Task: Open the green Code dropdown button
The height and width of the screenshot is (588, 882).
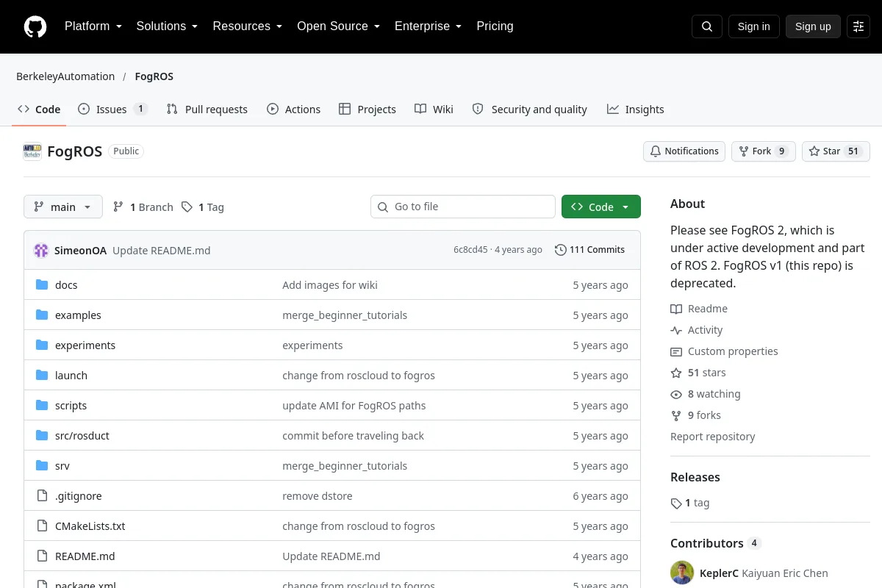Action: [601, 207]
